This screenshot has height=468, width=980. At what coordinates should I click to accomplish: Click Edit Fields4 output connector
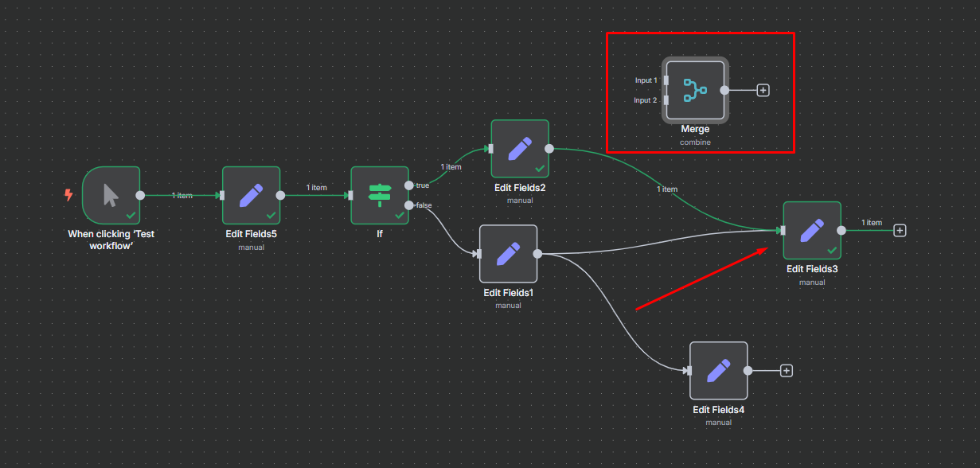point(748,370)
